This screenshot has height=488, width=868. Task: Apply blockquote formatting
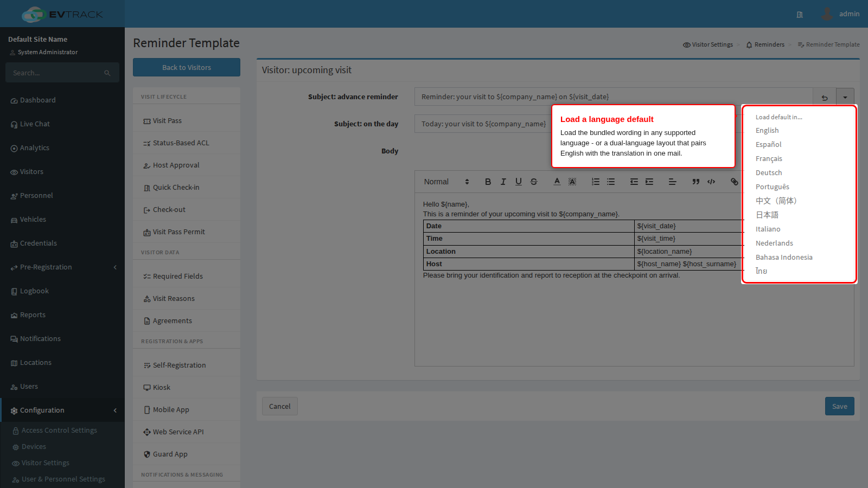tap(695, 182)
